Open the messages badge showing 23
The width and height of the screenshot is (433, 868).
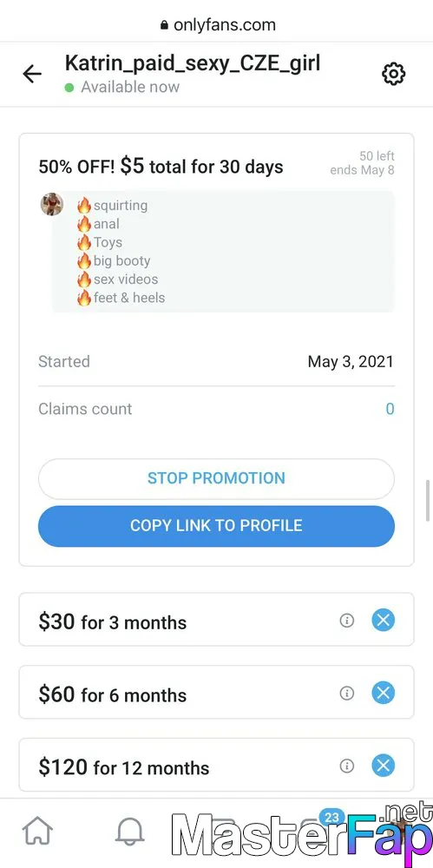[331, 819]
